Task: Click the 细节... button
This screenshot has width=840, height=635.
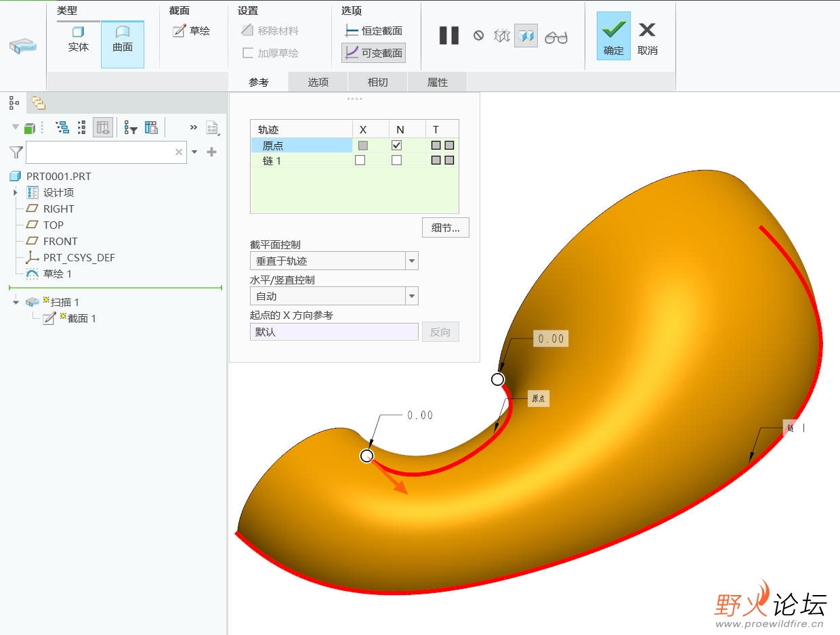Action: 446,228
